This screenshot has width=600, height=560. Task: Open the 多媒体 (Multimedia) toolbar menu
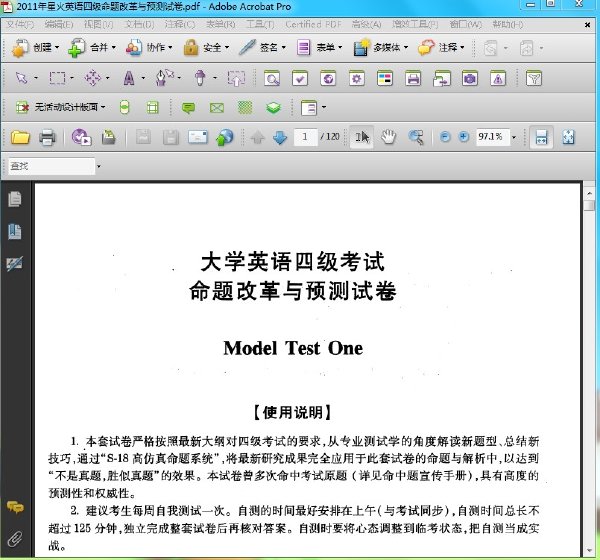click(381, 48)
